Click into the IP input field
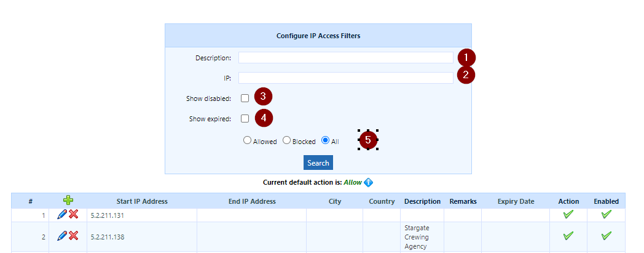The height and width of the screenshot is (253, 644). pyautogui.click(x=346, y=78)
